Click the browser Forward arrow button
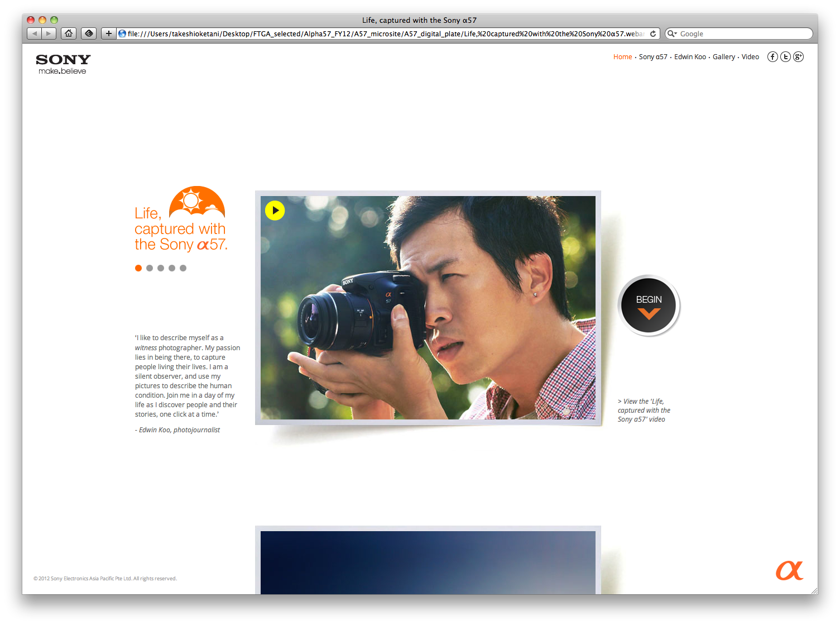Screen dimensions: 840x625 coord(49,34)
